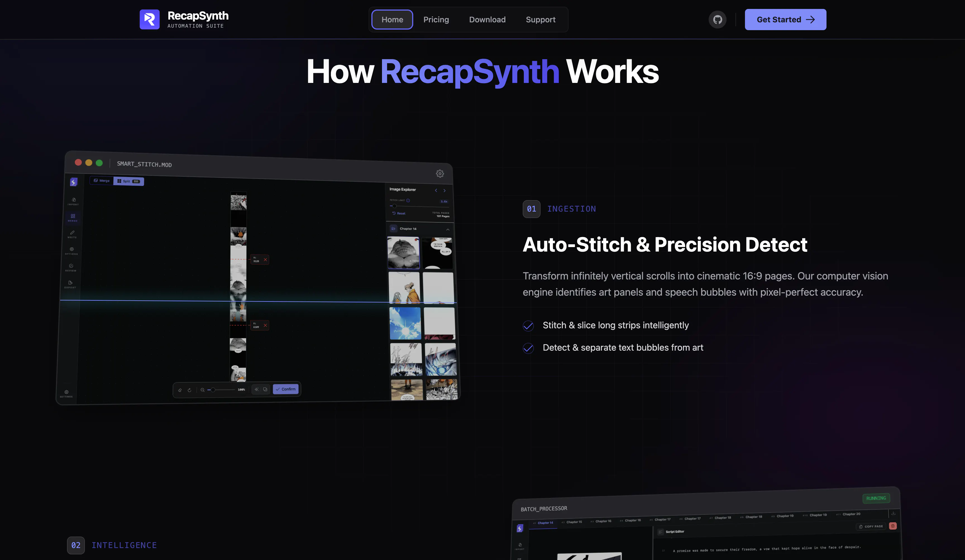
Task: Click the Script Editor lines icon
Action: (x=660, y=532)
